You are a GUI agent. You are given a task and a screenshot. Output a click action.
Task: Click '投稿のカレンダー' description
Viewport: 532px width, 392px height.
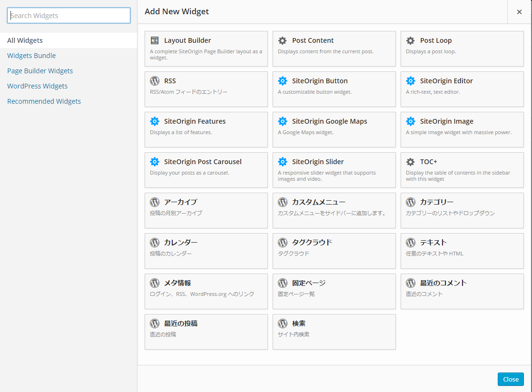coord(171,254)
